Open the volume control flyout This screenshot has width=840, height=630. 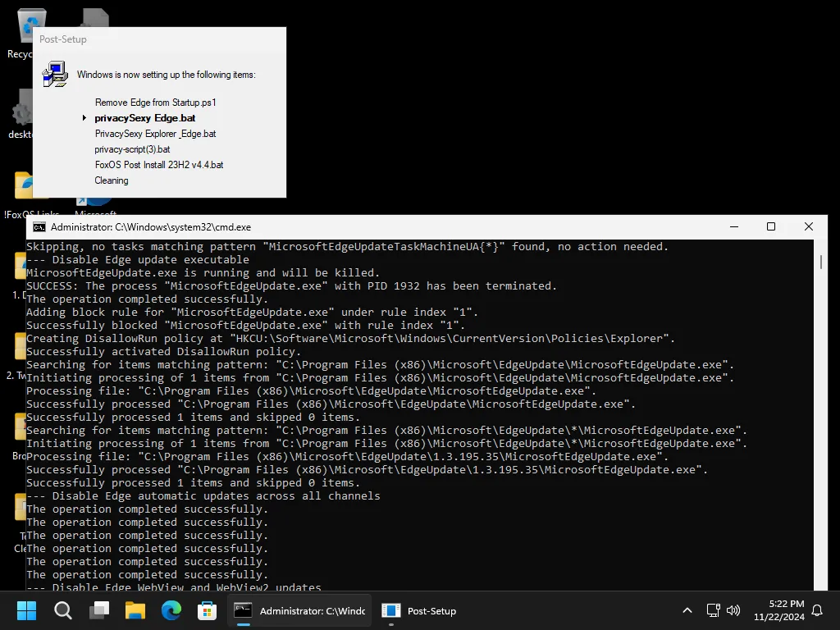tap(733, 610)
